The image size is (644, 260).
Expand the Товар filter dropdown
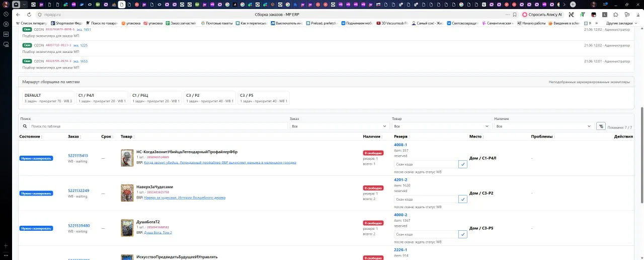click(x=441, y=126)
